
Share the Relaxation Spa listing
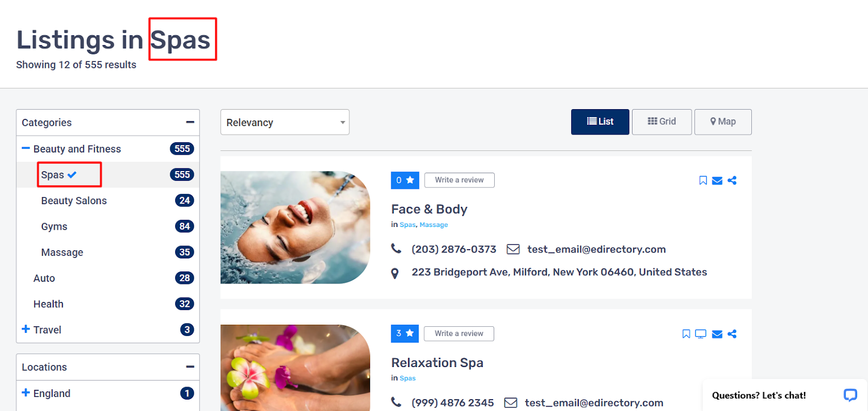[x=732, y=334]
